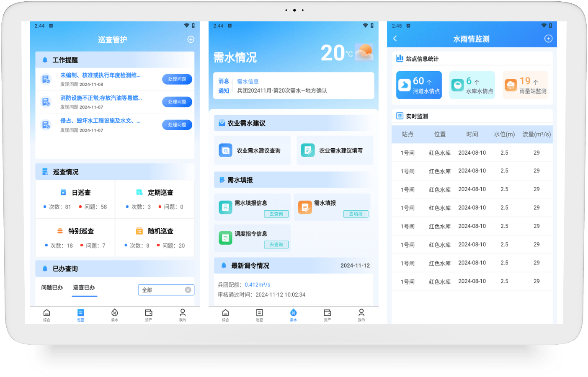Tap 综合 home icon in middle screen nav
The height and width of the screenshot is (377, 588).
[225, 313]
